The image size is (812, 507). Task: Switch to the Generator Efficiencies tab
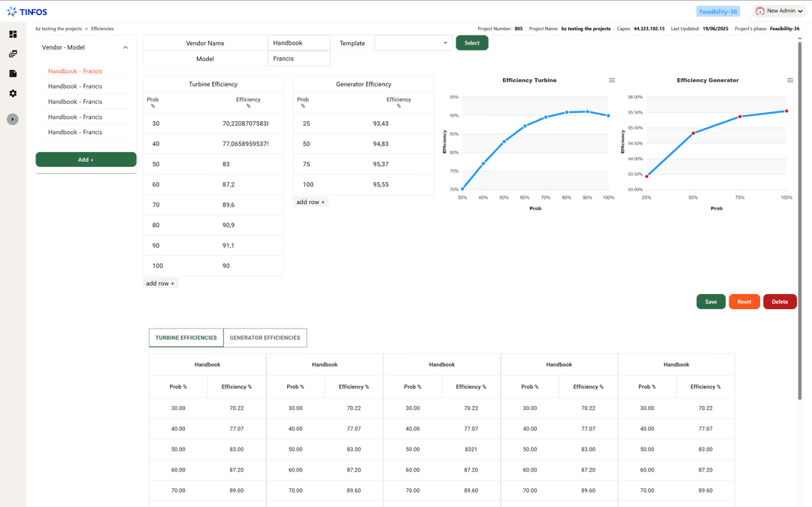[x=265, y=338]
